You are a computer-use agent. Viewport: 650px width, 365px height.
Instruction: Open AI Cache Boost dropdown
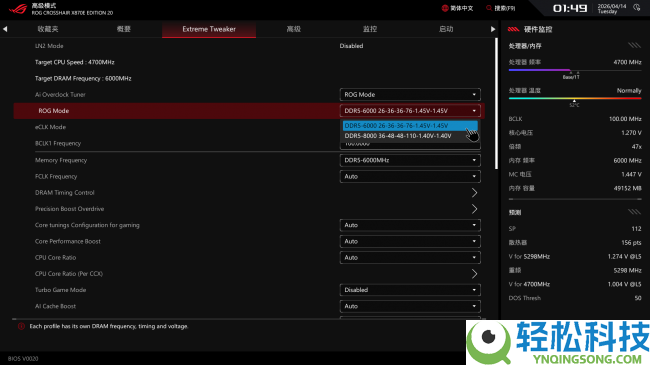point(410,306)
